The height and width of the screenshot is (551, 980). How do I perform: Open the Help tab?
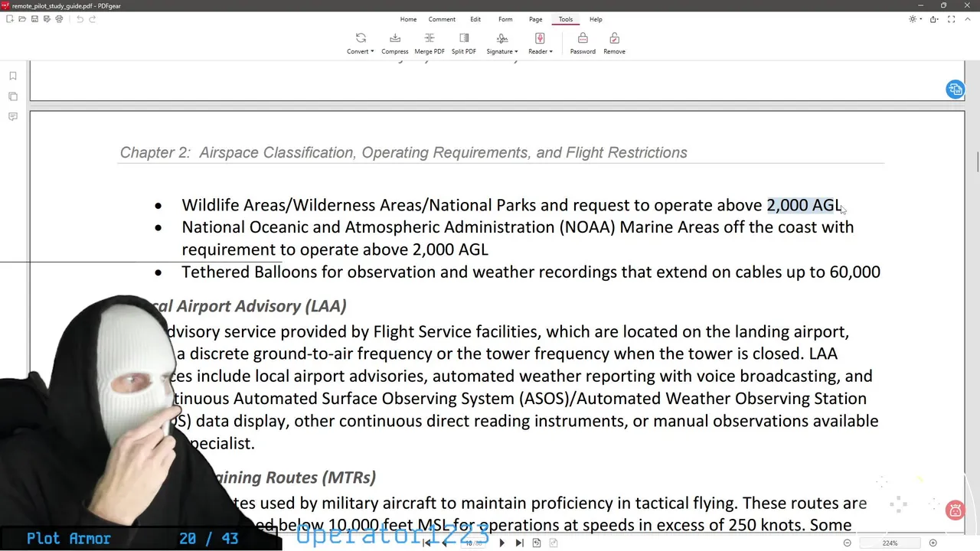coord(596,19)
